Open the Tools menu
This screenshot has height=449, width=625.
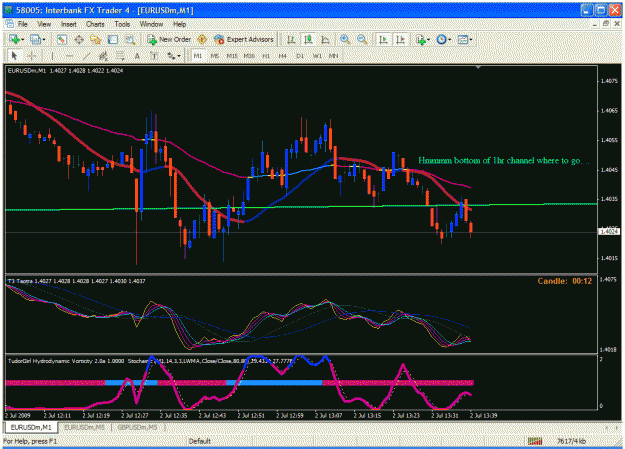[122, 24]
